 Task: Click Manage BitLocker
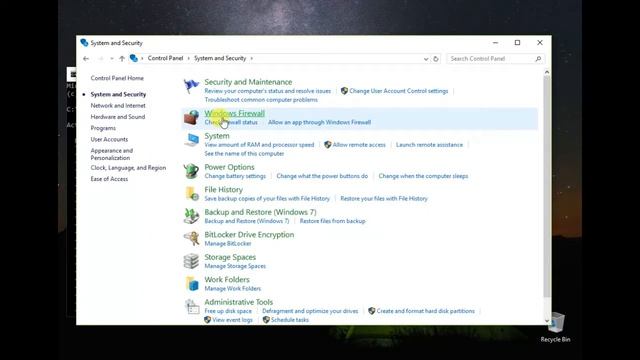pos(228,243)
